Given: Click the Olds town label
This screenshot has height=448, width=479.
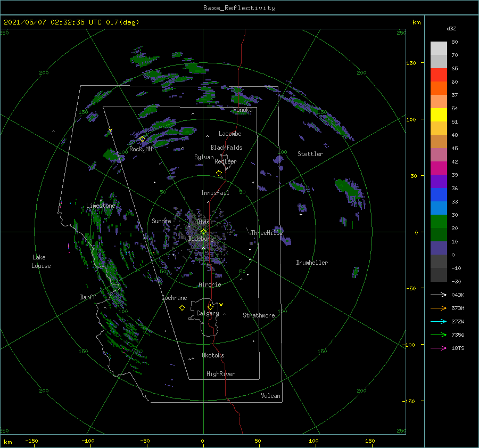Looking at the screenshot, I should point(203,222).
